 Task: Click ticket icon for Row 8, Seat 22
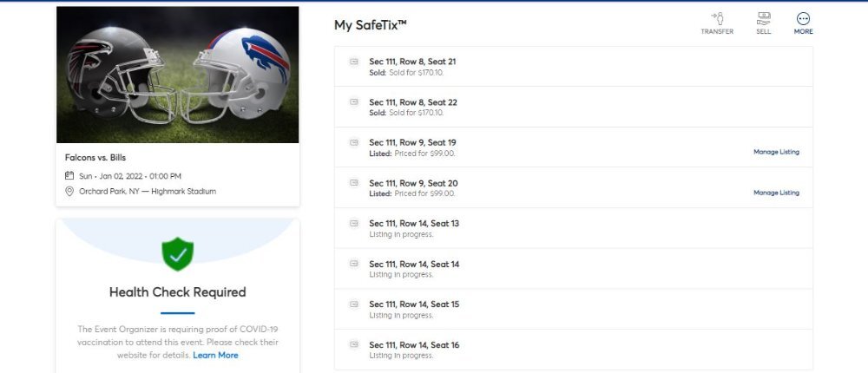[x=354, y=102]
